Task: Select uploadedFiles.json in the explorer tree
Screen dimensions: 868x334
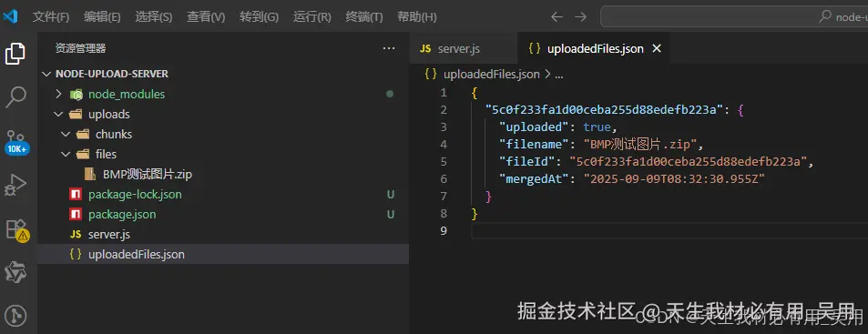Action: [223, 255]
